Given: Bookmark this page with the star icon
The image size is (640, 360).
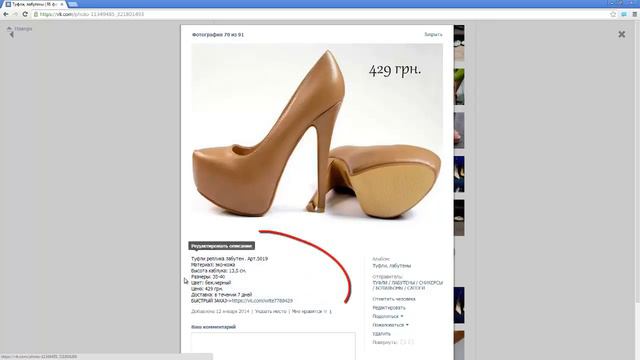Looking at the screenshot, I should pos(613,14).
